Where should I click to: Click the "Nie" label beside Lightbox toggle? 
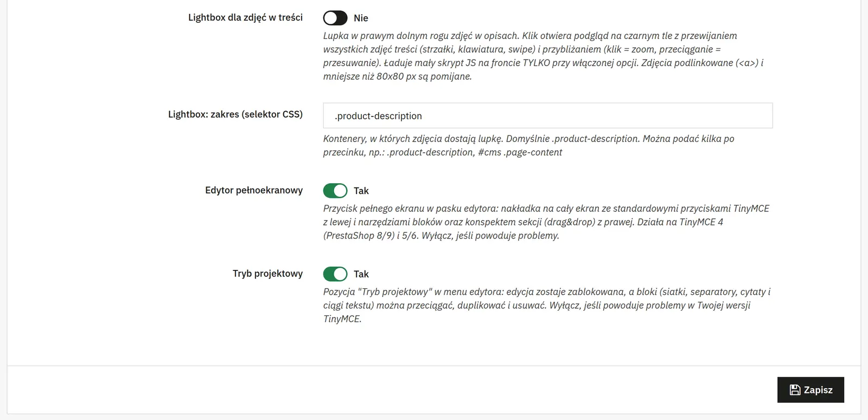(x=361, y=18)
